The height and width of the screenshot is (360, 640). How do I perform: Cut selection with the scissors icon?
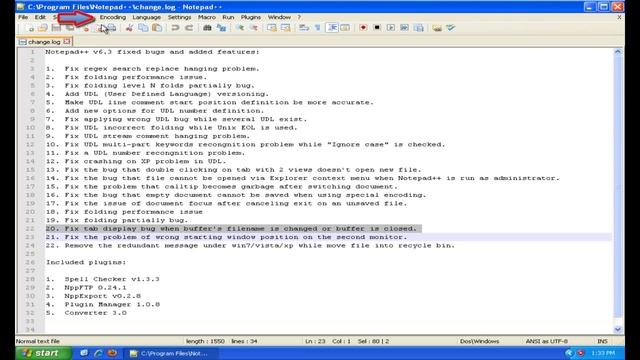[x=129, y=28]
